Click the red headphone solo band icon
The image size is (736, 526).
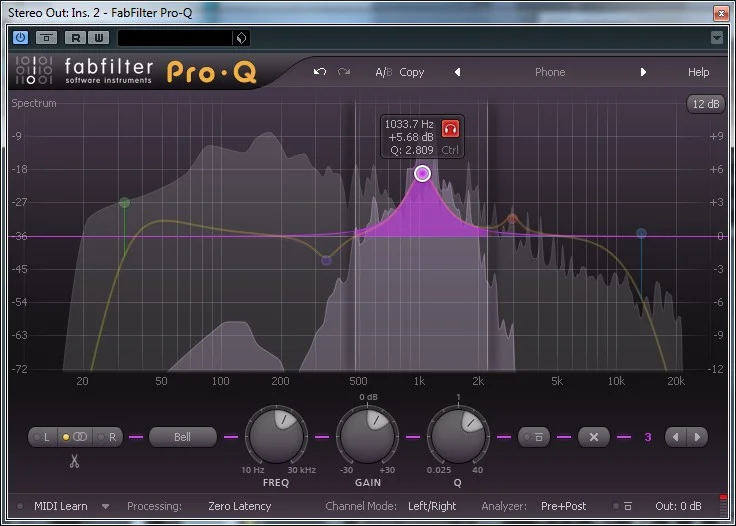coord(451,129)
